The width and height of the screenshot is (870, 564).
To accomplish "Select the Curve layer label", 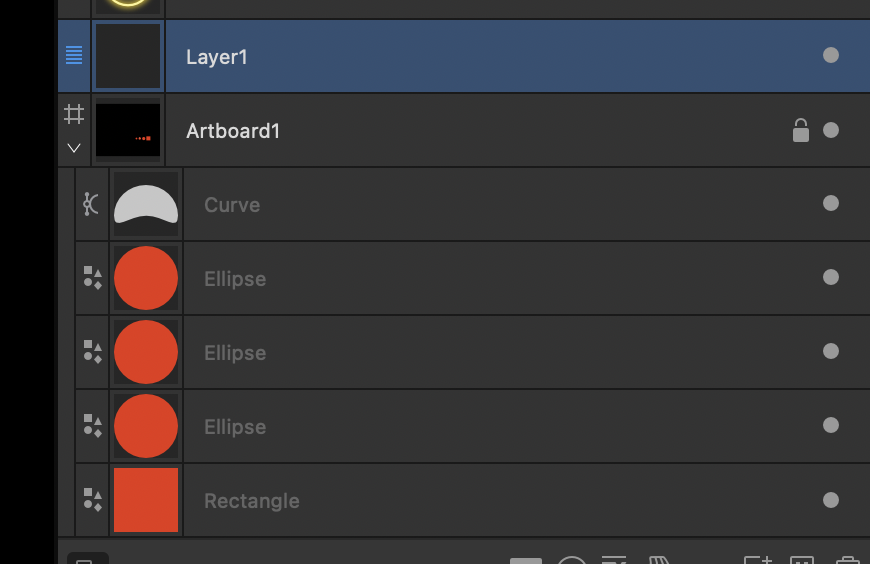I will click(x=232, y=205).
